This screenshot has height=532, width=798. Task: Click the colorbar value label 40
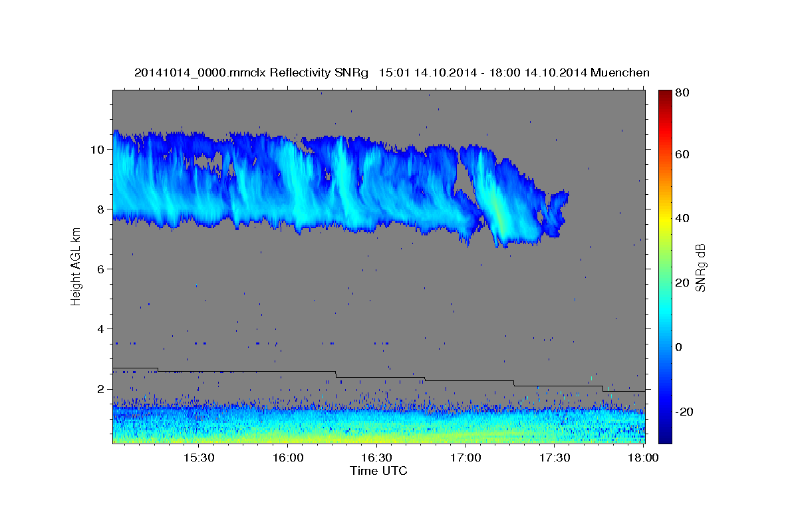point(682,218)
